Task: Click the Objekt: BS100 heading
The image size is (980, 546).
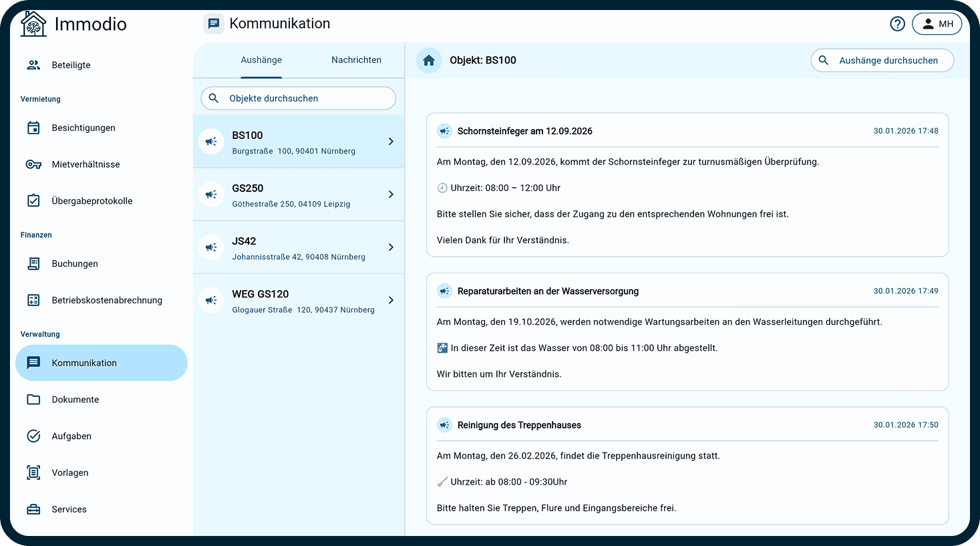Action: pyautogui.click(x=483, y=60)
